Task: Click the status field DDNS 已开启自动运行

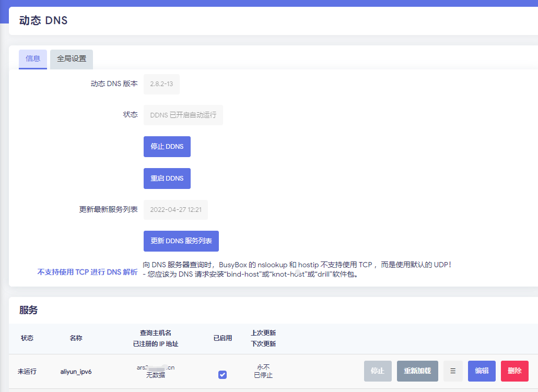Action: pyautogui.click(x=183, y=115)
